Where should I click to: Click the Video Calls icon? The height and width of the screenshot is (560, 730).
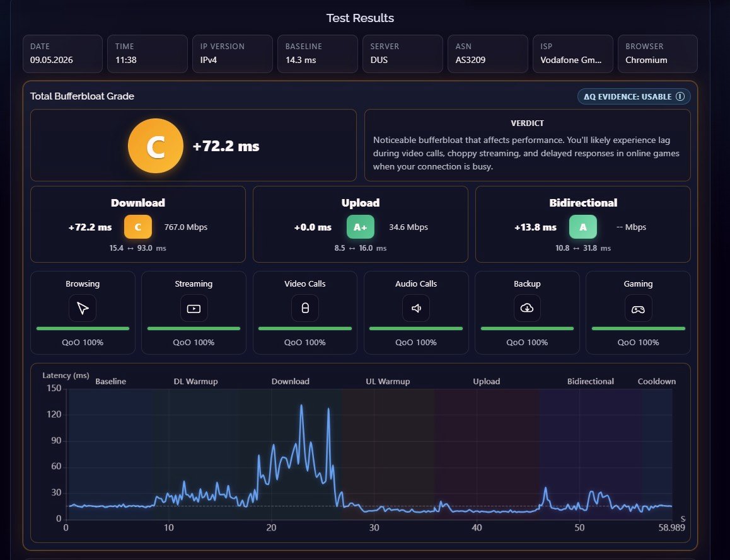pyautogui.click(x=305, y=308)
